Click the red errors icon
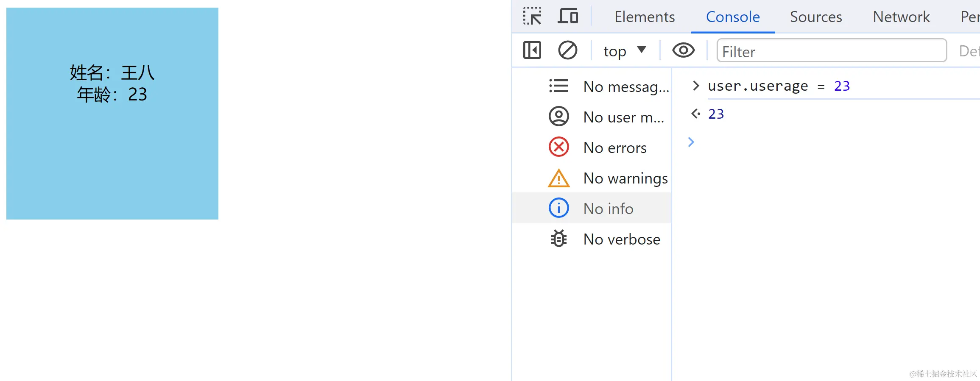This screenshot has height=381, width=980. click(x=559, y=147)
